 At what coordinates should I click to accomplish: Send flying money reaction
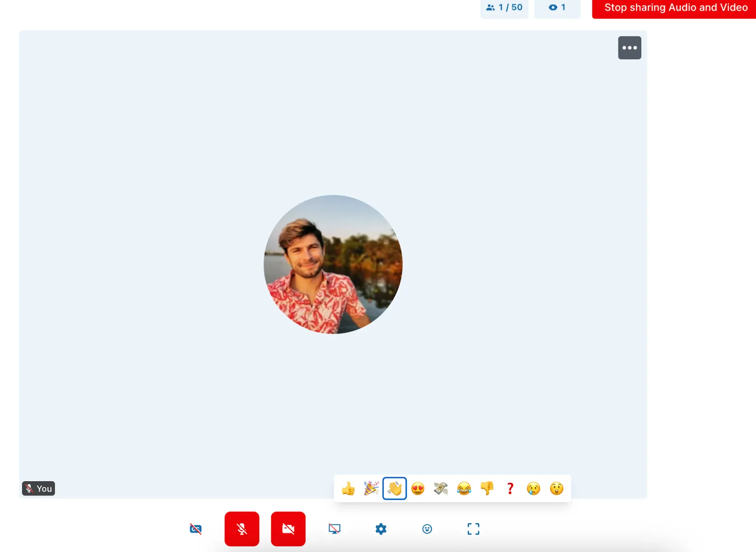pyautogui.click(x=441, y=488)
